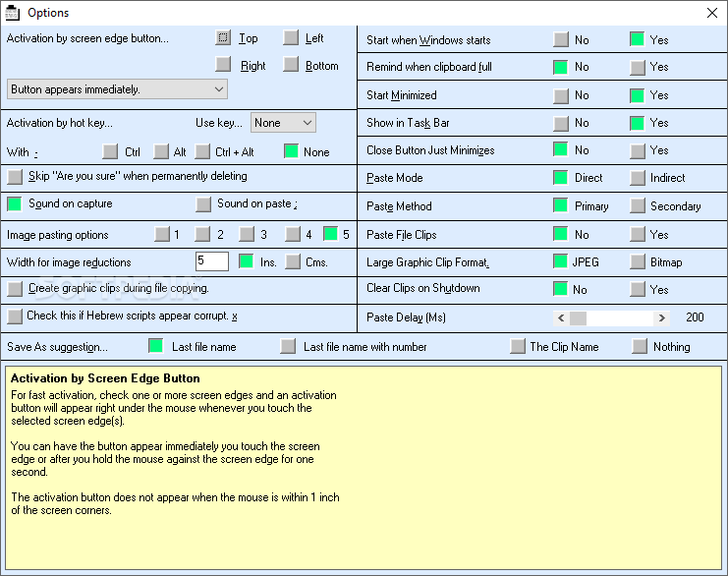The image size is (728, 576).
Task: Set Paste File Clips to No
Action: pos(561,234)
